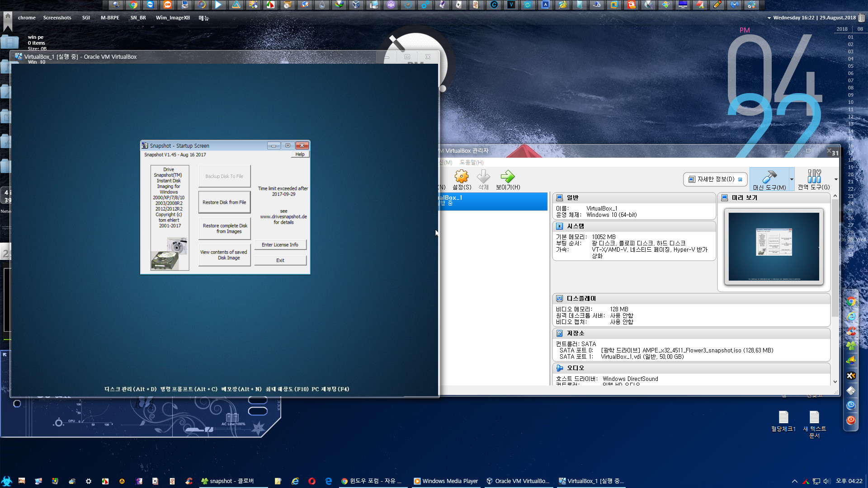Screen dimensions: 868x488
Task: Open Wim_ImageX item in top bar
Action: 173,18
